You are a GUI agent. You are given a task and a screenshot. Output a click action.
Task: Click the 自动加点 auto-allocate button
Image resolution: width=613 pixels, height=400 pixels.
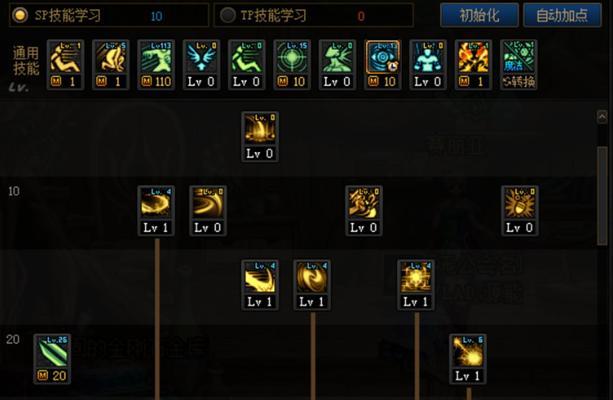[x=562, y=15]
